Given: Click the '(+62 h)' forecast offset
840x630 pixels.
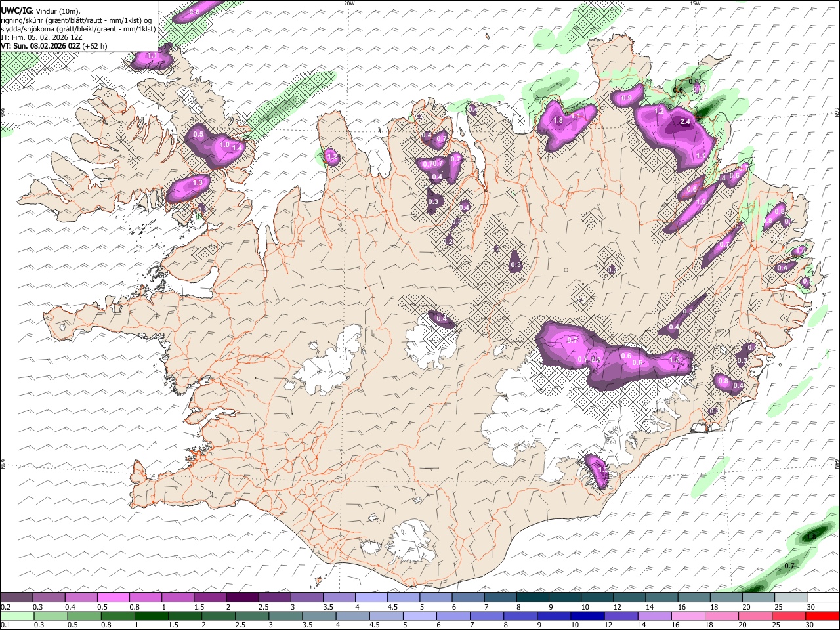Looking at the screenshot, I should click(x=95, y=46).
